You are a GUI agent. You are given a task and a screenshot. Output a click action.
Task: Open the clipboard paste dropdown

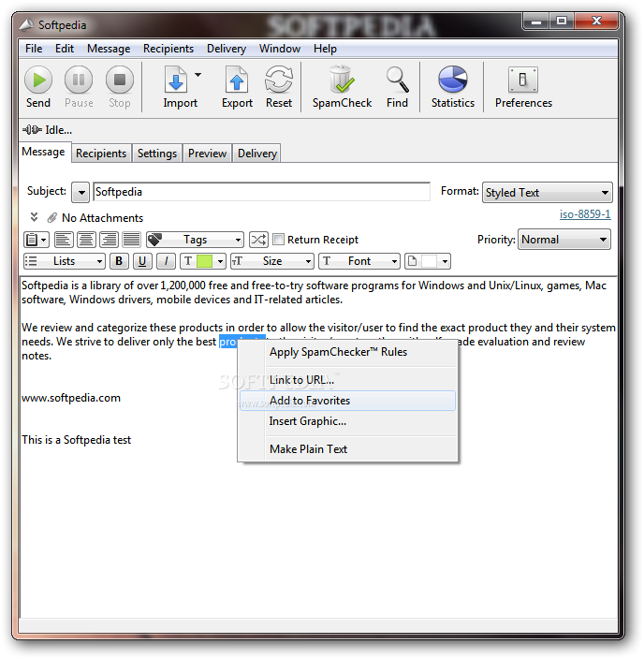point(37,240)
